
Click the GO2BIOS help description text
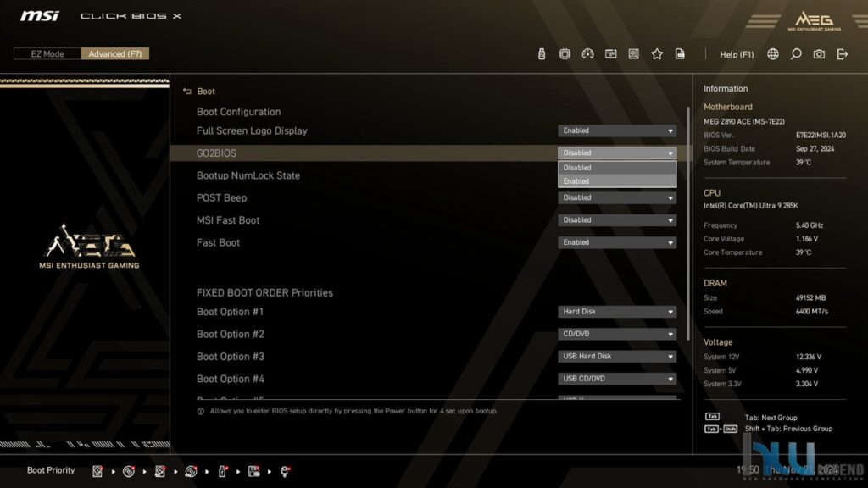click(x=353, y=411)
